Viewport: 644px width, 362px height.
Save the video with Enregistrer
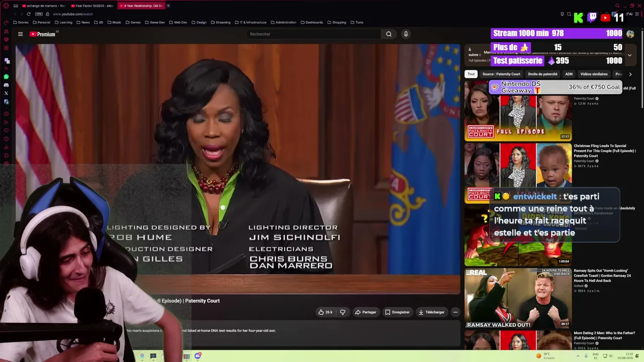tap(397, 312)
